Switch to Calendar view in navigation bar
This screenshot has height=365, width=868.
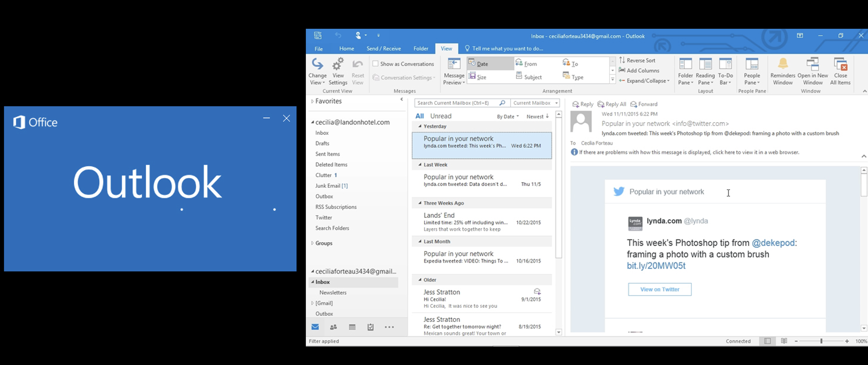tap(352, 327)
